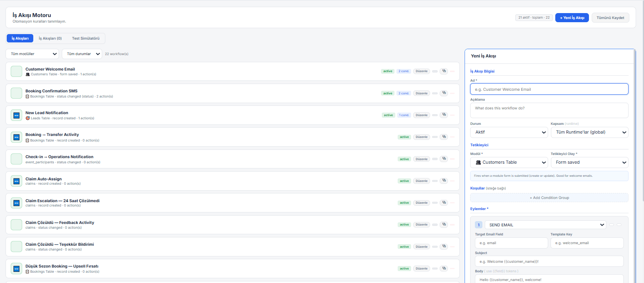
Task: Toggle gray pill in Claim Auto-Assign row
Action: 435,181
